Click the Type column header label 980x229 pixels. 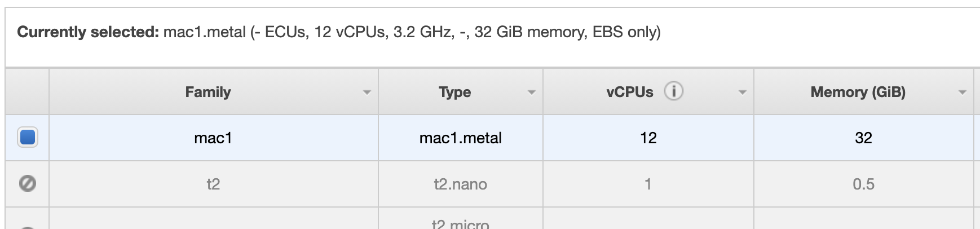[454, 92]
